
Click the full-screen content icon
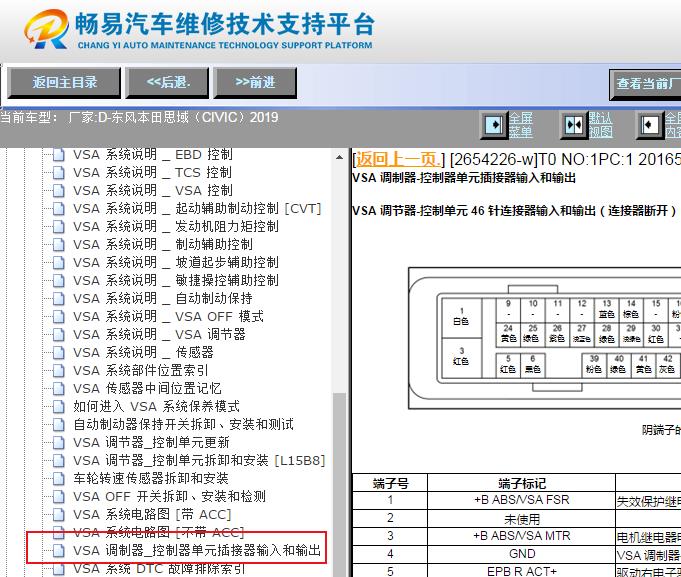tap(650, 125)
